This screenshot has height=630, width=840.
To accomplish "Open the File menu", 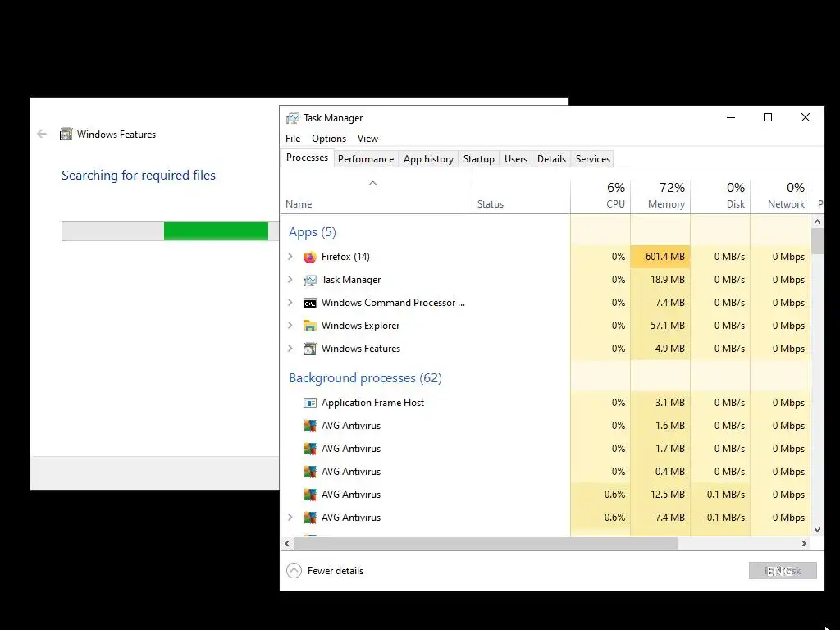I will point(293,138).
